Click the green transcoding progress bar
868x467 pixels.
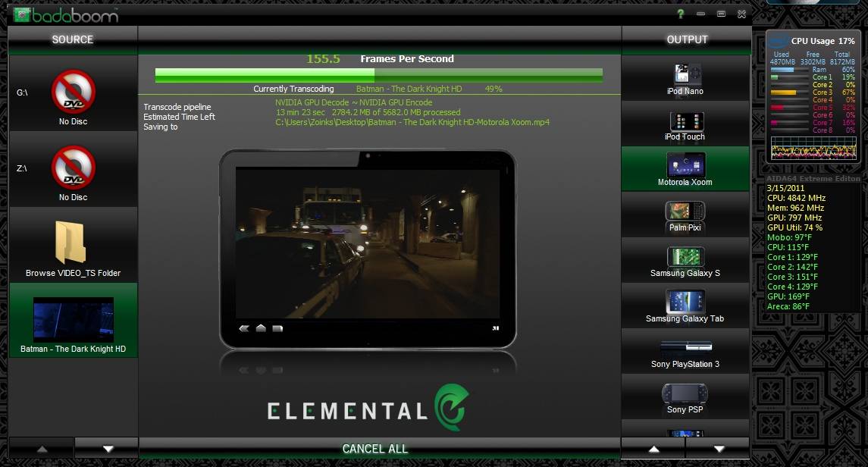click(x=378, y=76)
